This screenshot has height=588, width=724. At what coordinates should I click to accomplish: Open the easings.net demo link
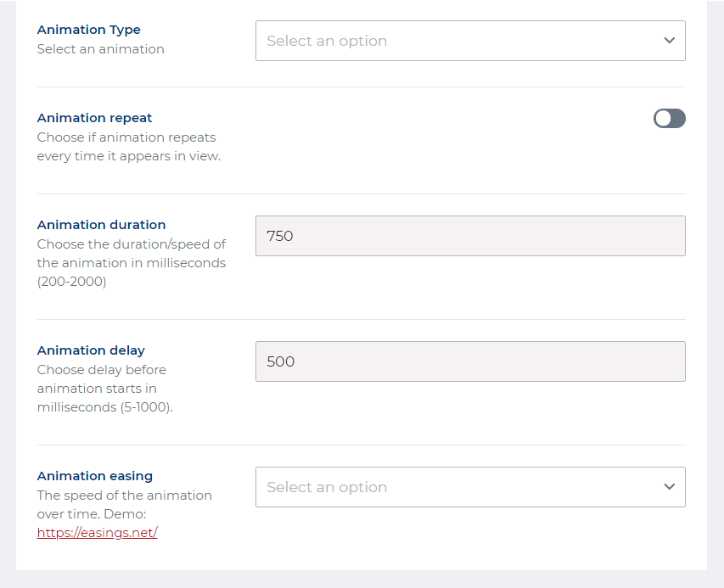pos(97,533)
